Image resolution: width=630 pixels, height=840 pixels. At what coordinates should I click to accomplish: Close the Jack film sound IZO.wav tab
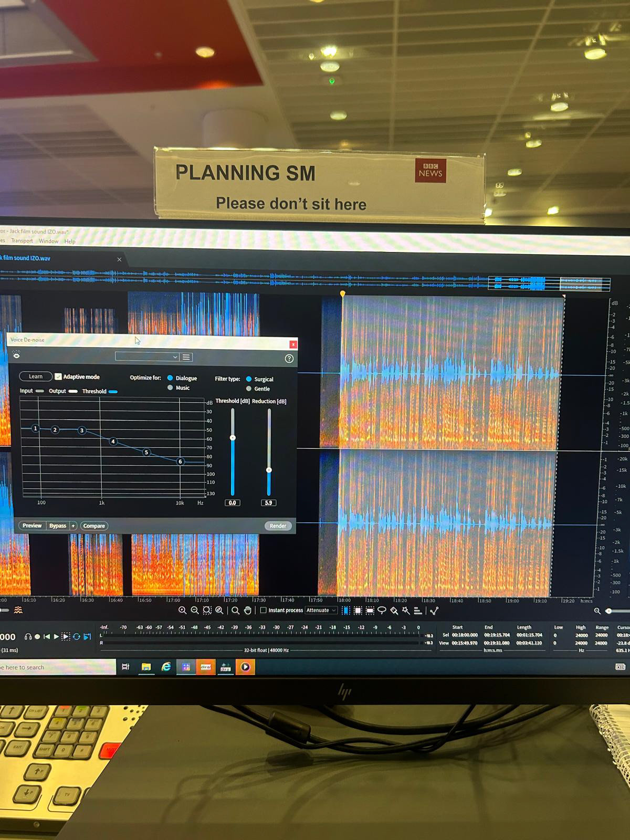119,259
